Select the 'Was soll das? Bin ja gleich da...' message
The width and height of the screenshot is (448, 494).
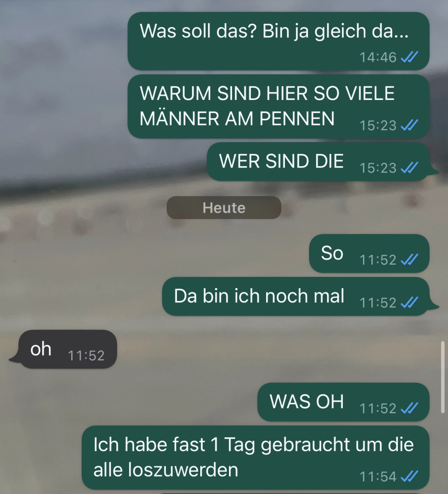tap(279, 41)
